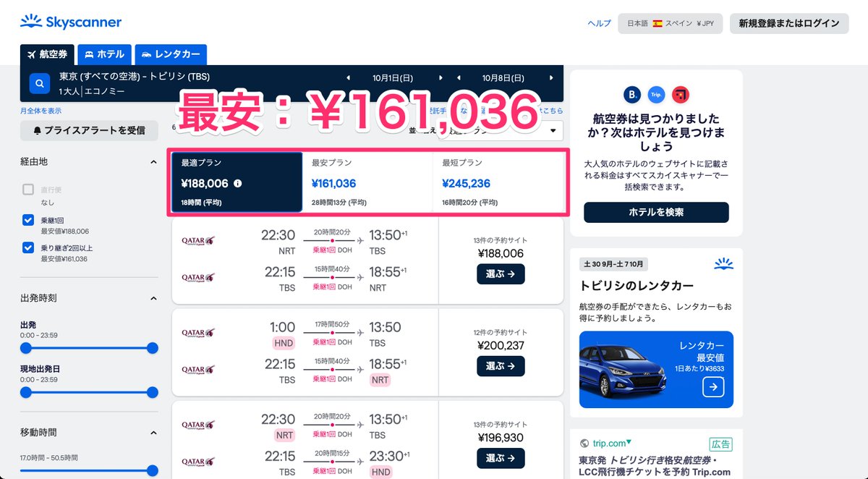Viewport: 868px width, 479px height.
Task: Click Qatar Airways logo of 22:30 NRT ¥188,006 flight
Action: pyautogui.click(x=198, y=240)
